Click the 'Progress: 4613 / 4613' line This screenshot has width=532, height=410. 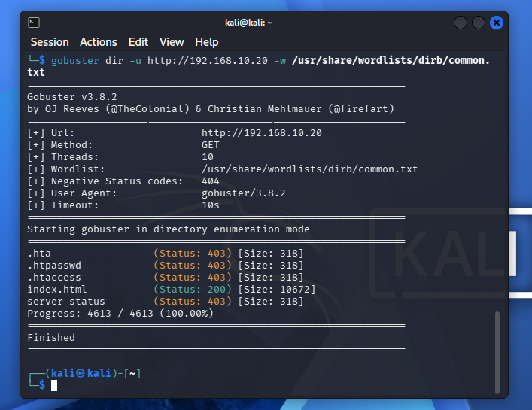[120, 314]
